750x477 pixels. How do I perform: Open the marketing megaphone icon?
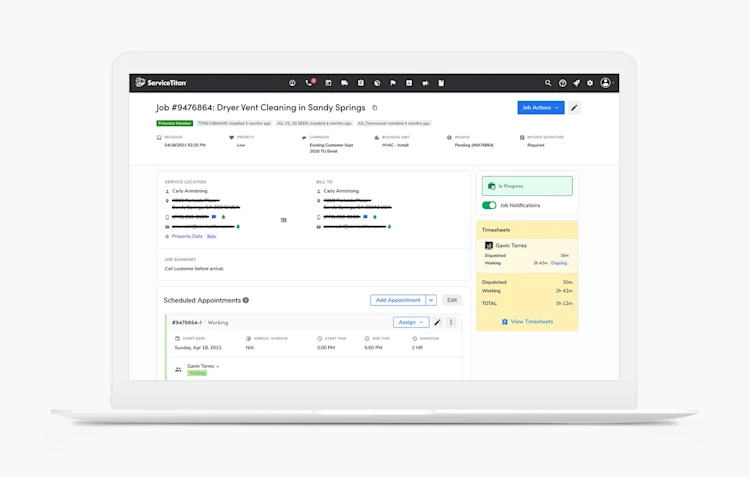(425, 83)
